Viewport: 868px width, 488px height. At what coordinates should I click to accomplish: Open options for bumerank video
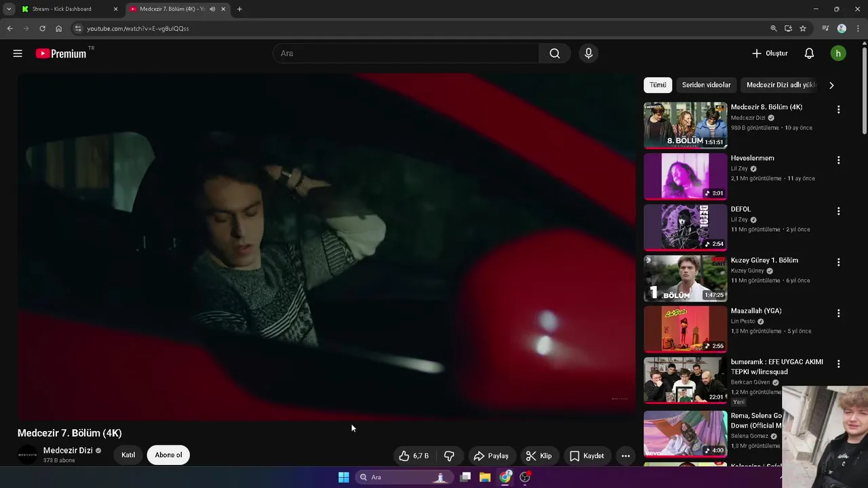click(838, 364)
